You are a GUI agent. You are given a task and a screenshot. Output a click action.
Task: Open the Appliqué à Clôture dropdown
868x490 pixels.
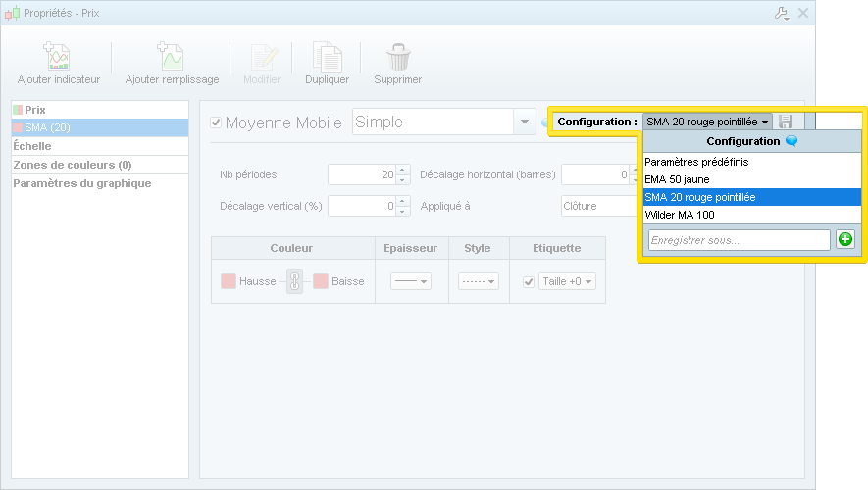pos(599,206)
